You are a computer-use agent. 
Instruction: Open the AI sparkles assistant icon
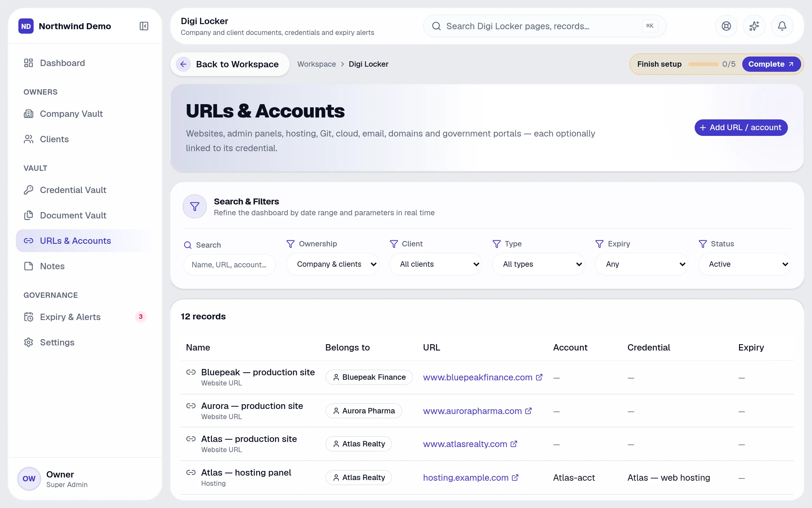tap(754, 26)
